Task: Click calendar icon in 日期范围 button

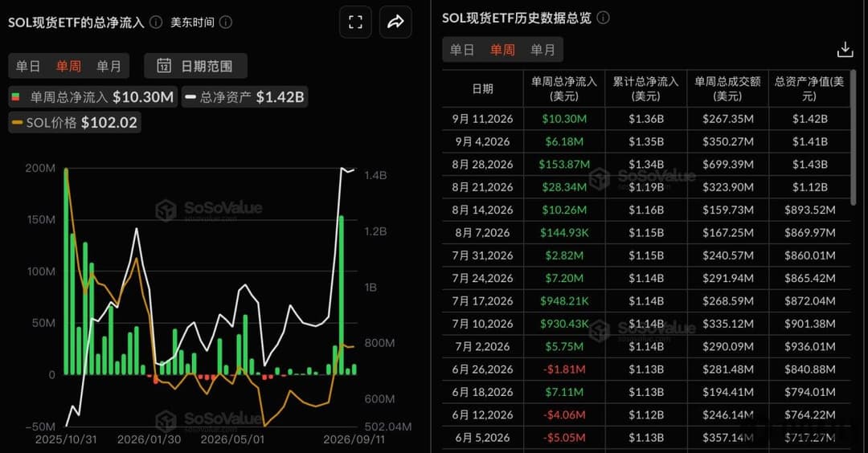Action: point(164,66)
